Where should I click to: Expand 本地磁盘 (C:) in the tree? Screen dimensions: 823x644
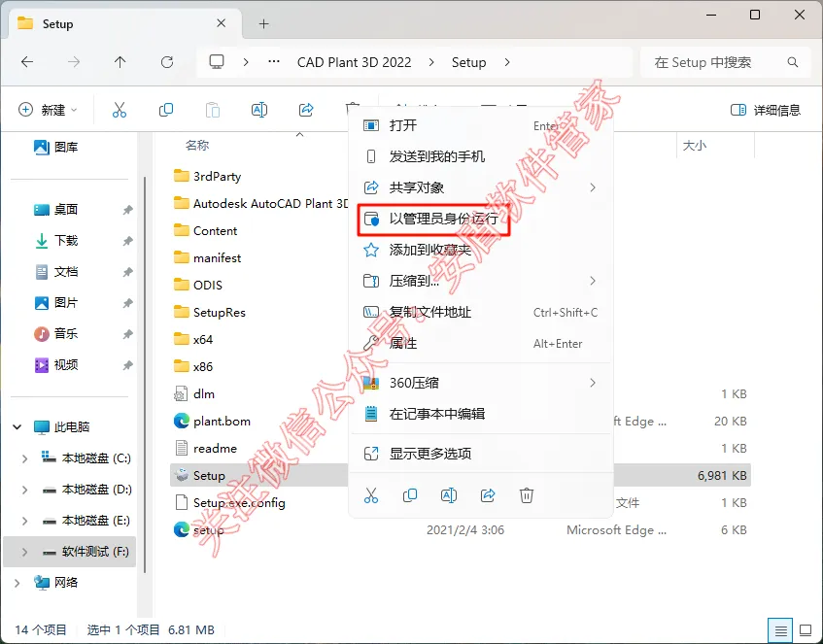24,458
